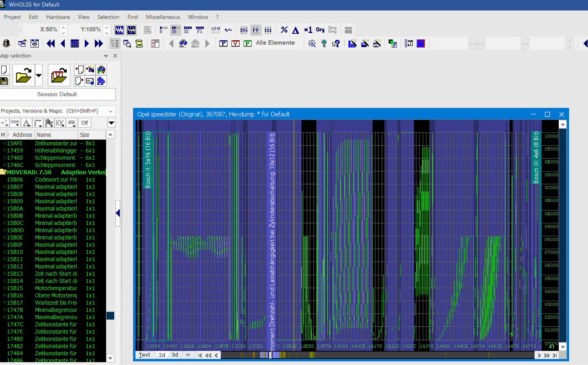Open the Project menu

point(12,17)
